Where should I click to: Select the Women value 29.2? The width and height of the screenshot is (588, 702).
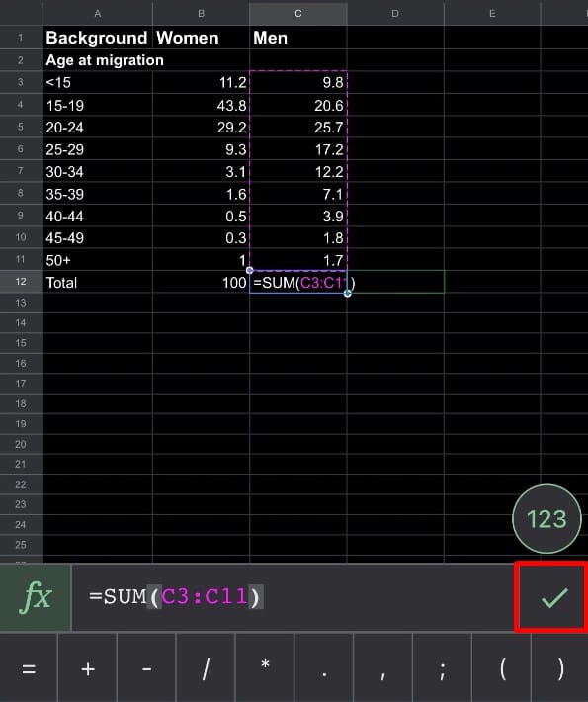(x=201, y=128)
